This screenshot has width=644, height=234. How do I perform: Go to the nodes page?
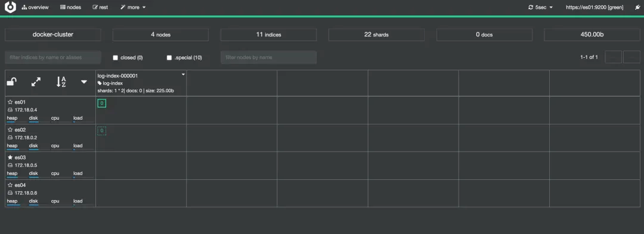[x=70, y=7]
